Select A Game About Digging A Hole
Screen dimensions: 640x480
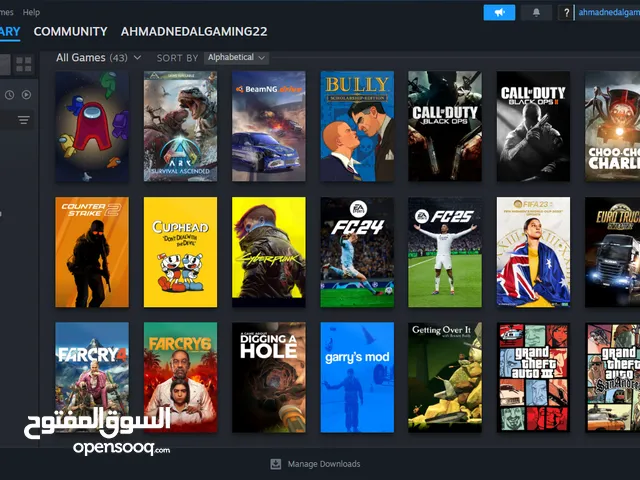(269, 377)
